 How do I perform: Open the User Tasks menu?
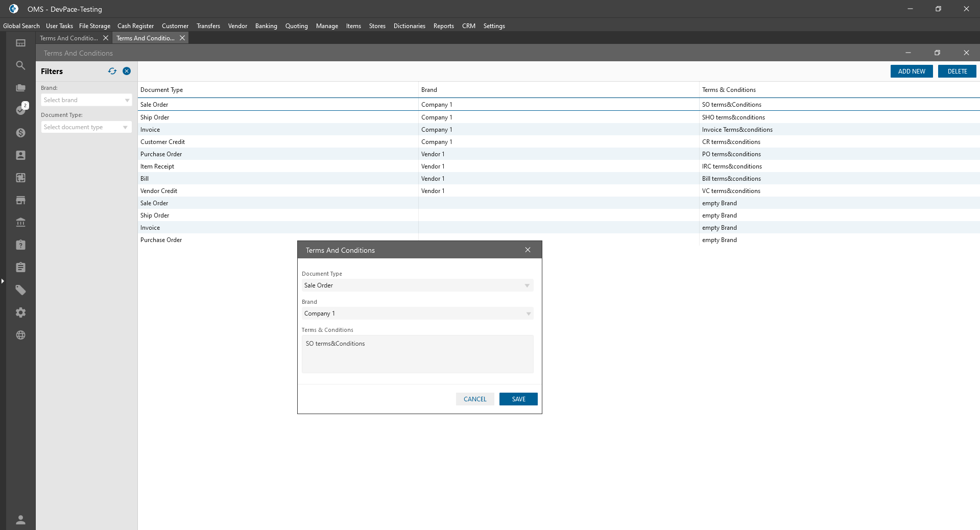coord(59,26)
